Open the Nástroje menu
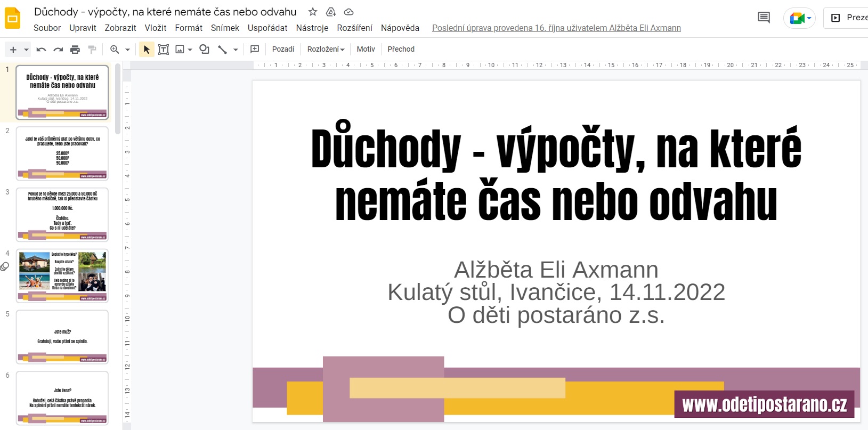The image size is (868, 430). pos(312,28)
